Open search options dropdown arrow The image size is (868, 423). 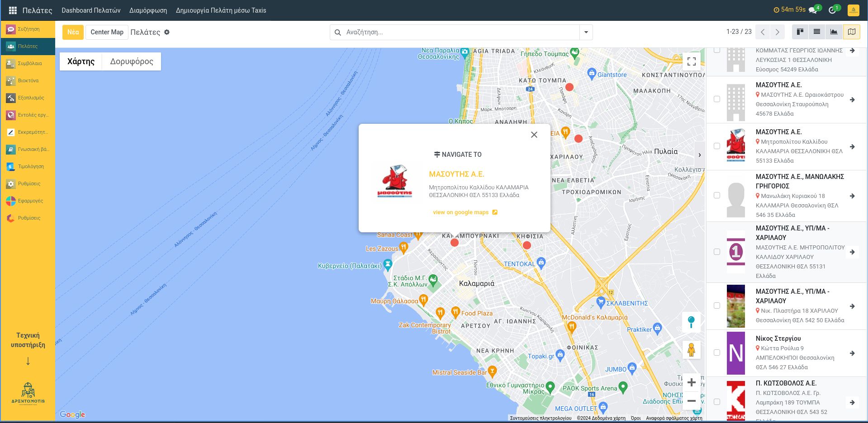[586, 32]
